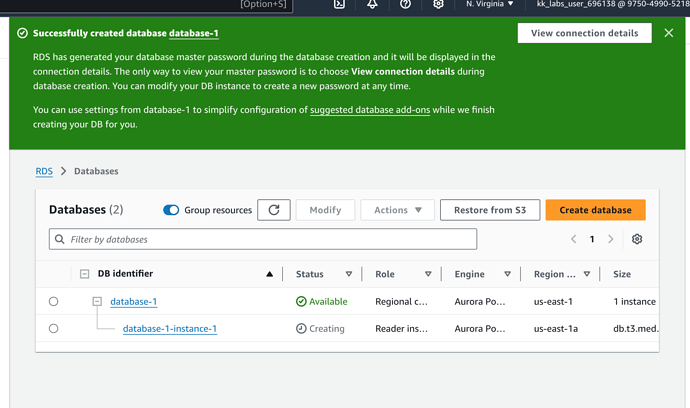
Task: Dismiss the green success banner
Action: click(x=669, y=33)
